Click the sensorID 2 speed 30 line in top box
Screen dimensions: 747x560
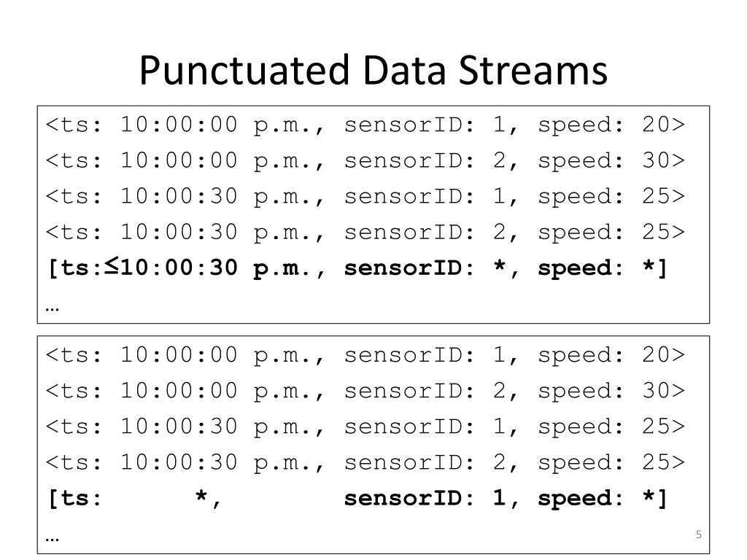pyautogui.click(x=365, y=160)
